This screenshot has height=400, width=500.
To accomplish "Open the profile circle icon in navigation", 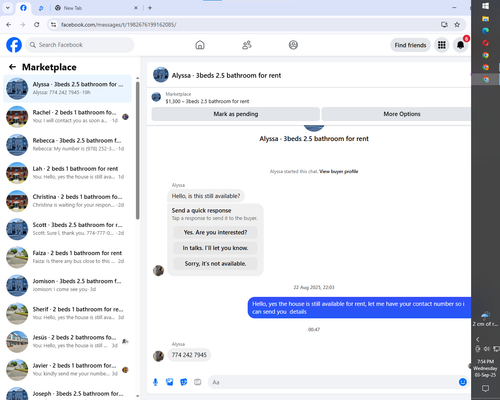I will 293,45.
